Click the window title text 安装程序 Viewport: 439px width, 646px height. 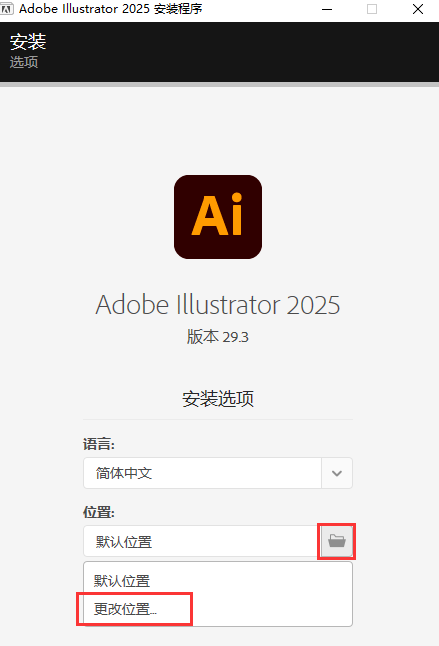[x=178, y=9]
